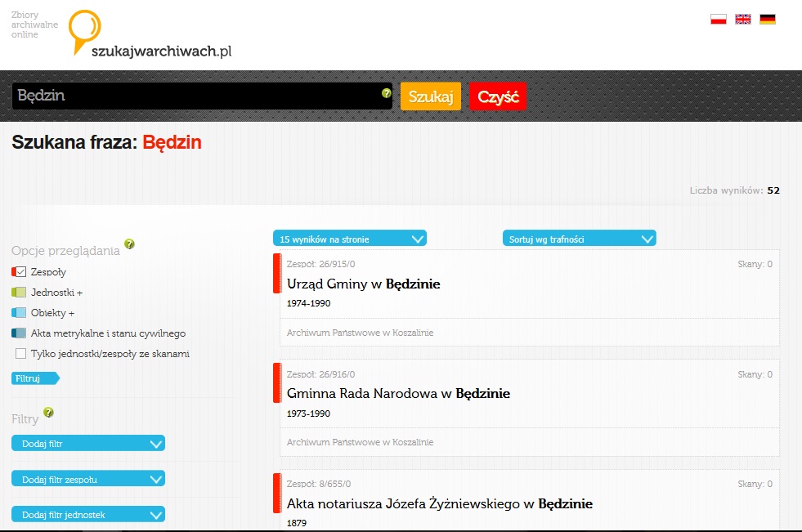Image resolution: width=802 pixels, height=532 pixels.
Task: Open the Dodaj filtr zespołu dropdown
Action: (88, 479)
